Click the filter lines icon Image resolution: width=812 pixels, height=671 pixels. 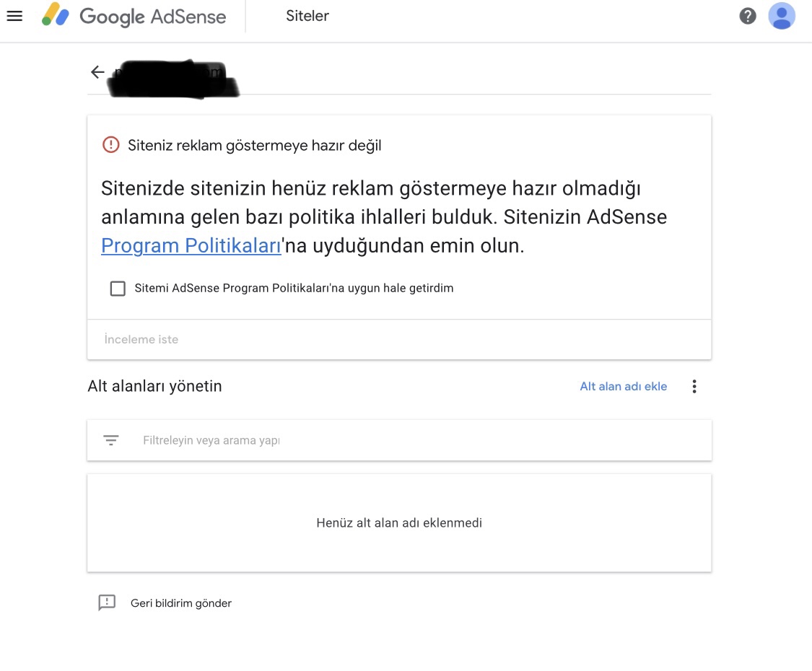click(111, 440)
